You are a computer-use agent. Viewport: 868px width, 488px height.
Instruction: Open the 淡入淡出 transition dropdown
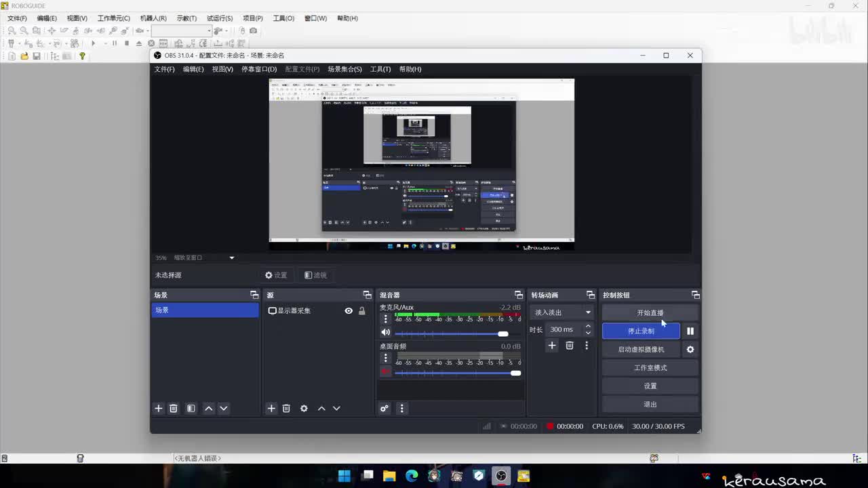point(563,312)
